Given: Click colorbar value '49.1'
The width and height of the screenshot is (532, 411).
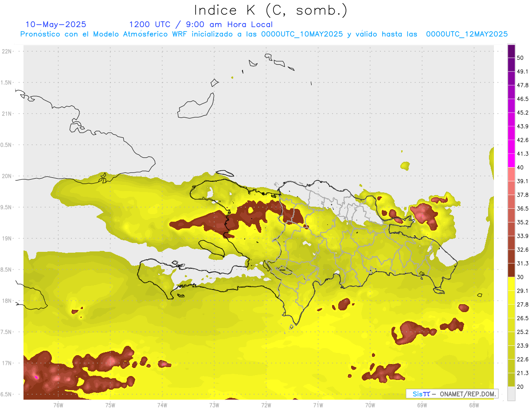Looking at the screenshot, I should coord(523,71).
